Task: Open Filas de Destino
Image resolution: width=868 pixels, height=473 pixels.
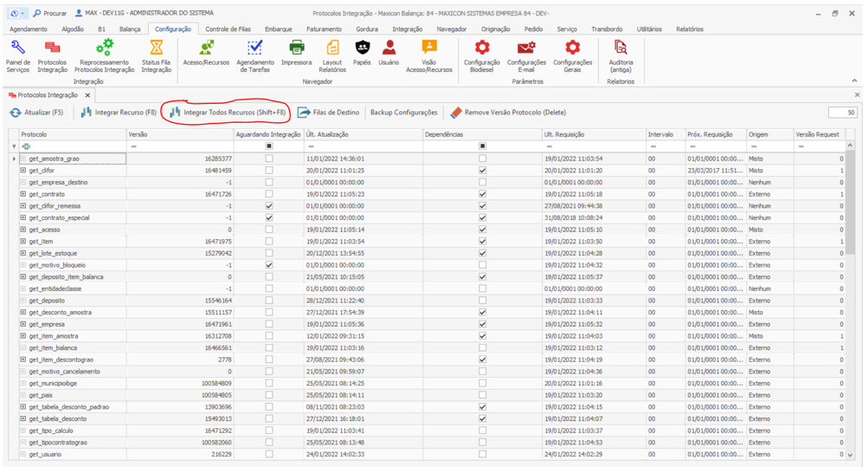Action: pos(329,113)
